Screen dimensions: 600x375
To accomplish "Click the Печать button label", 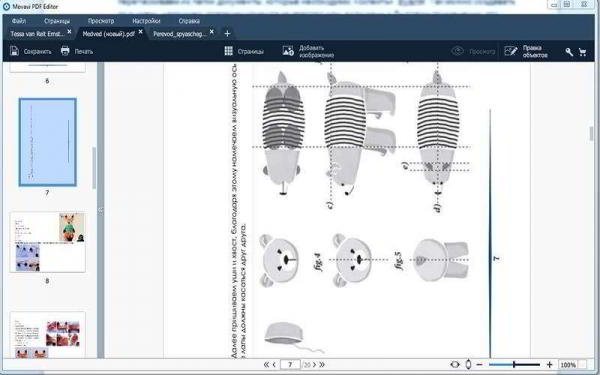I will (84, 51).
